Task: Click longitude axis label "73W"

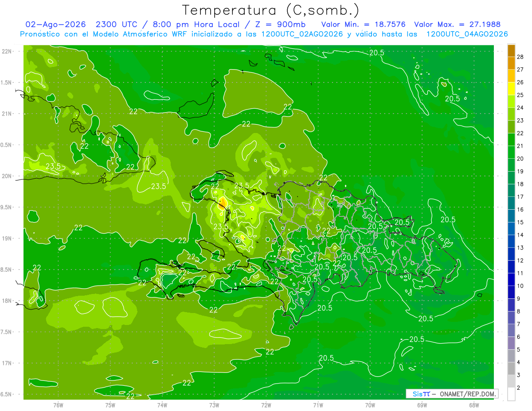Action: pos(214,405)
